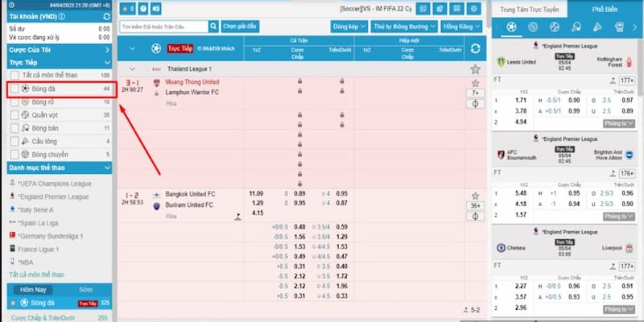Star the Bangkok United FC match
Screen dimensions: 644x322
(x=475, y=196)
